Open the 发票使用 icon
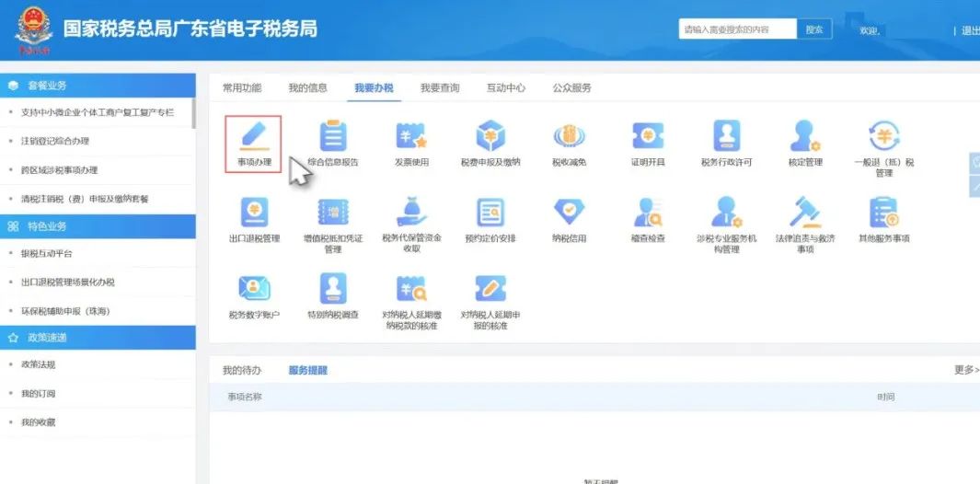The width and height of the screenshot is (980, 484). point(411,144)
